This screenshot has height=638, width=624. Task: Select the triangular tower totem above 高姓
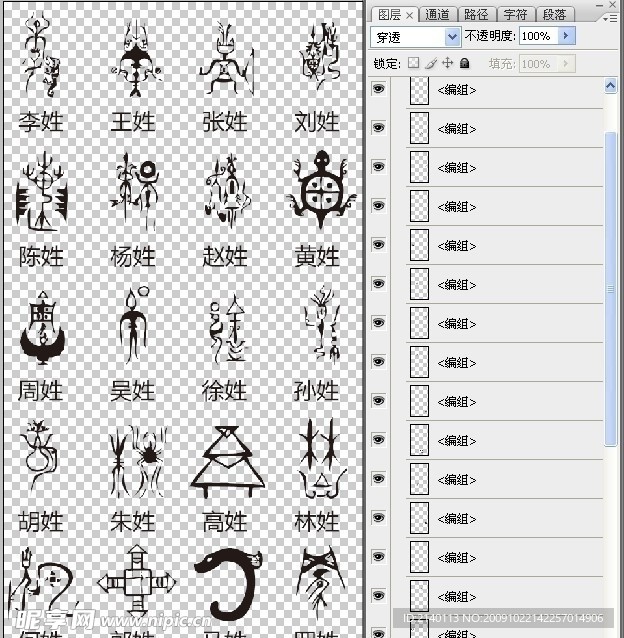227,462
